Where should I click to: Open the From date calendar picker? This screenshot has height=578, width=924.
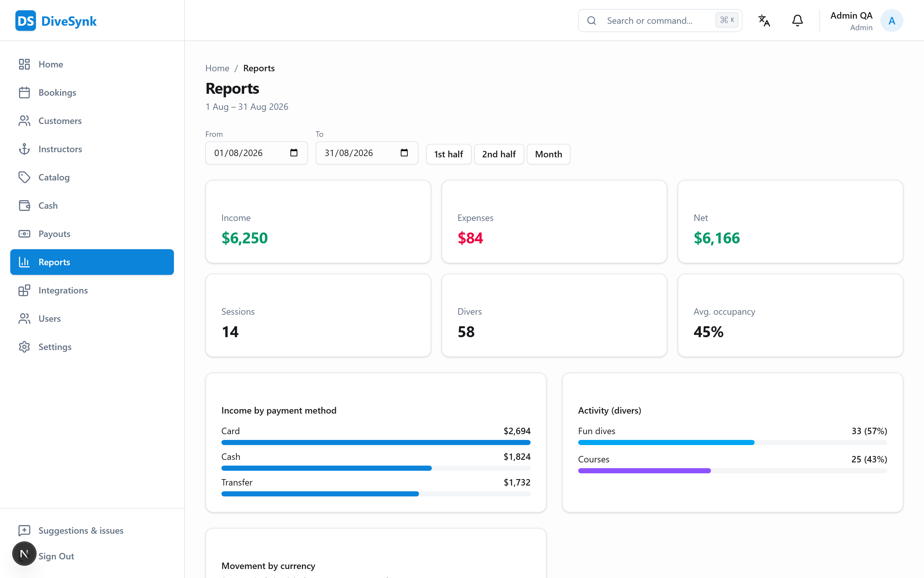pyautogui.click(x=294, y=153)
